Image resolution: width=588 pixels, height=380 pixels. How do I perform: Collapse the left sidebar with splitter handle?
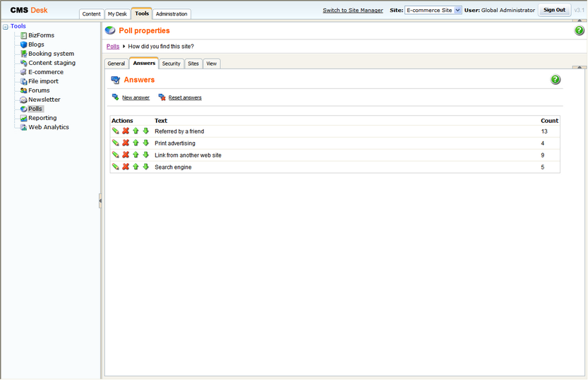(100, 201)
